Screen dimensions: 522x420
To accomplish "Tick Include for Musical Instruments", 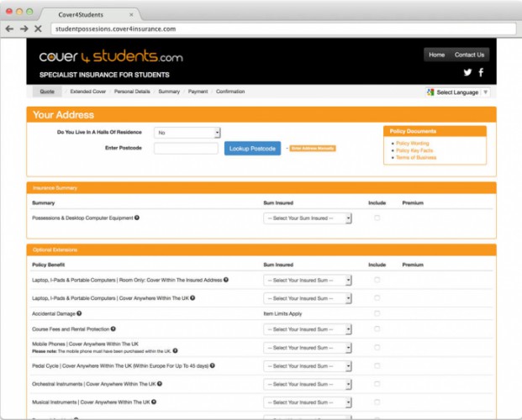I will coord(377,402).
